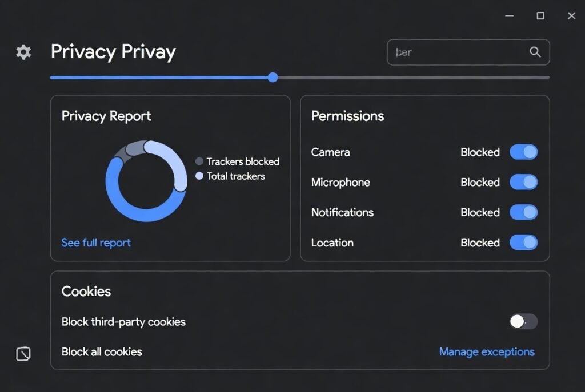This screenshot has height=392, width=585.
Task: Click the Permissions panel heading
Action: [347, 116]
